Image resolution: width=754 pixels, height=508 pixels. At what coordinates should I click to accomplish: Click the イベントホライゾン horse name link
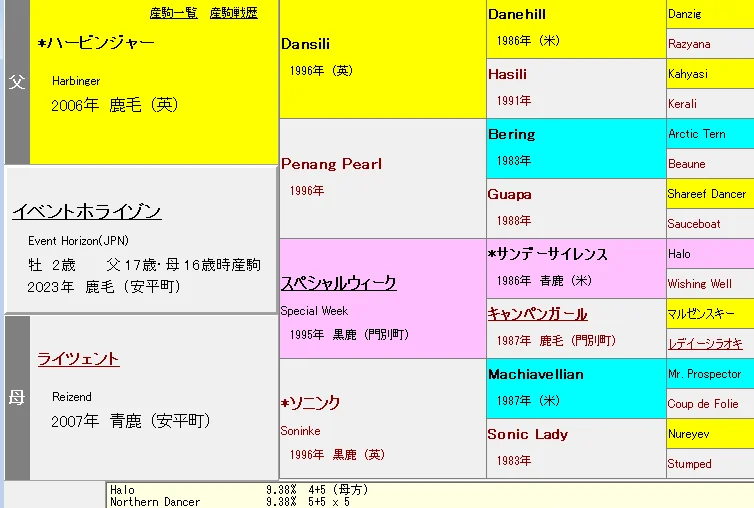(x=87, y=212)
